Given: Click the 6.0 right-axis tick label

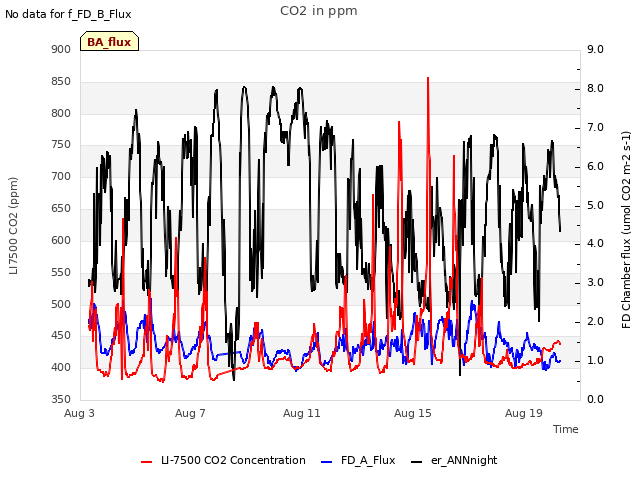Looking at the screenshot, I should [x=596, y=167].
